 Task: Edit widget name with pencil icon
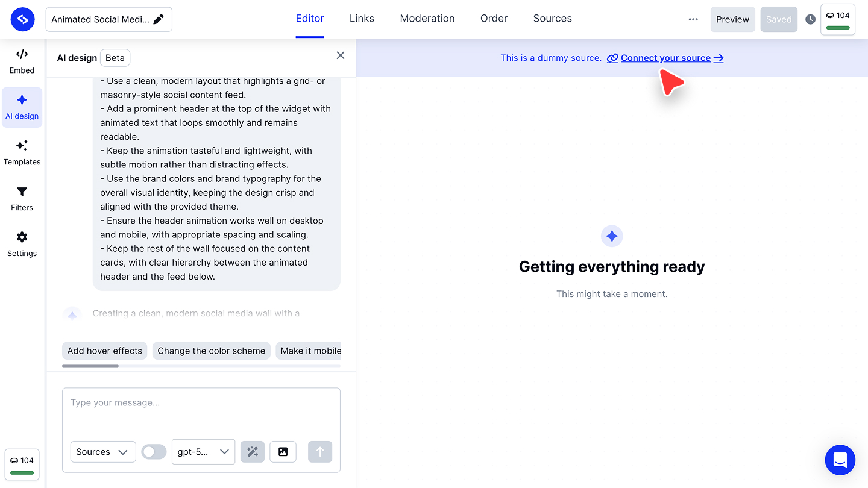point(159,19)
